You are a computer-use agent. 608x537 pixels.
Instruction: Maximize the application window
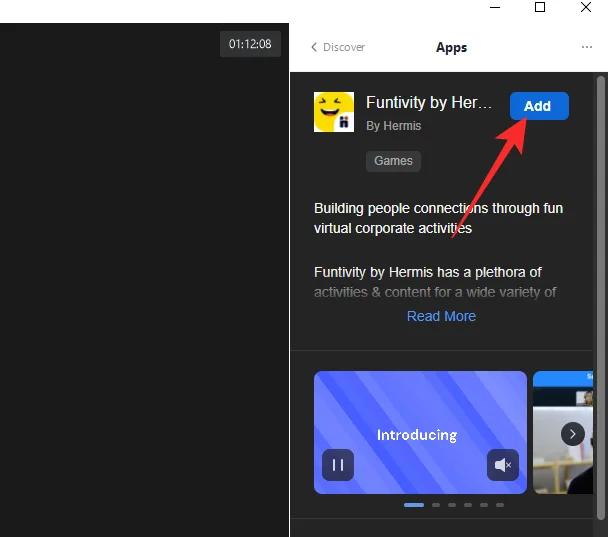(x=540, y=8)
